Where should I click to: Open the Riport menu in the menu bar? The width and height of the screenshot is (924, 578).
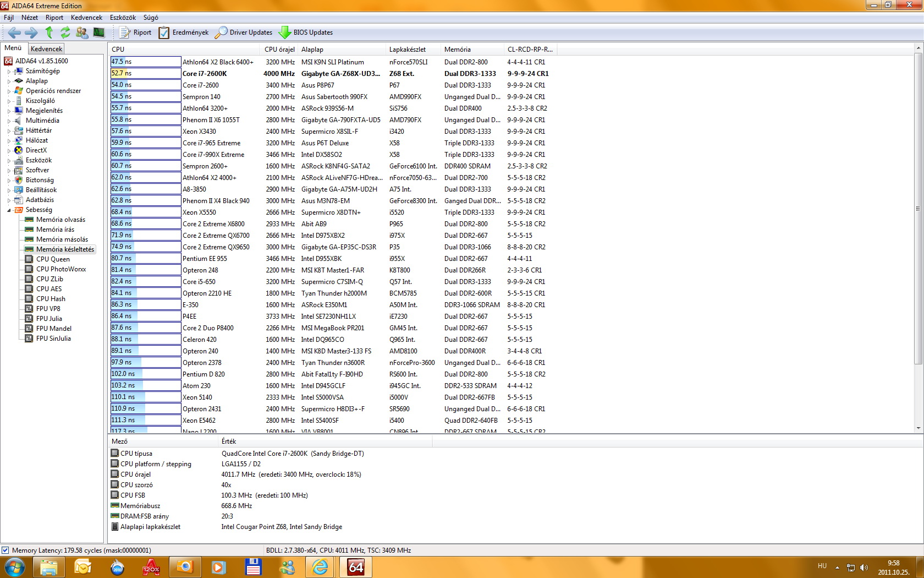point(54,18)
